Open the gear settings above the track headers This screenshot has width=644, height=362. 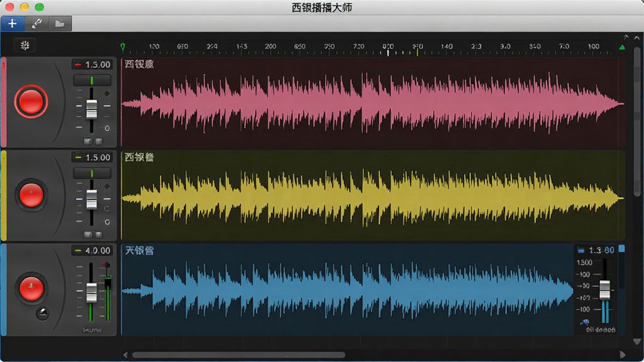pyautogui.click(x=25, y=45)
